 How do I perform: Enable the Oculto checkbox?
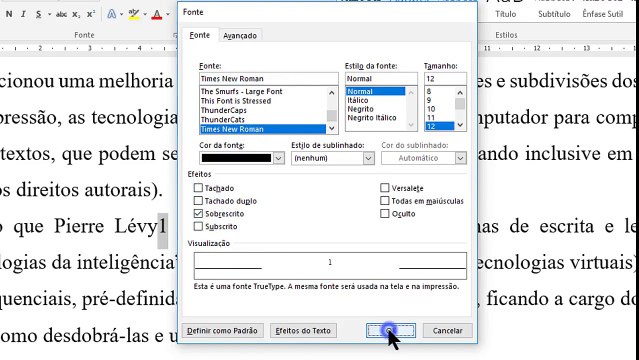[x=385, y=213]
